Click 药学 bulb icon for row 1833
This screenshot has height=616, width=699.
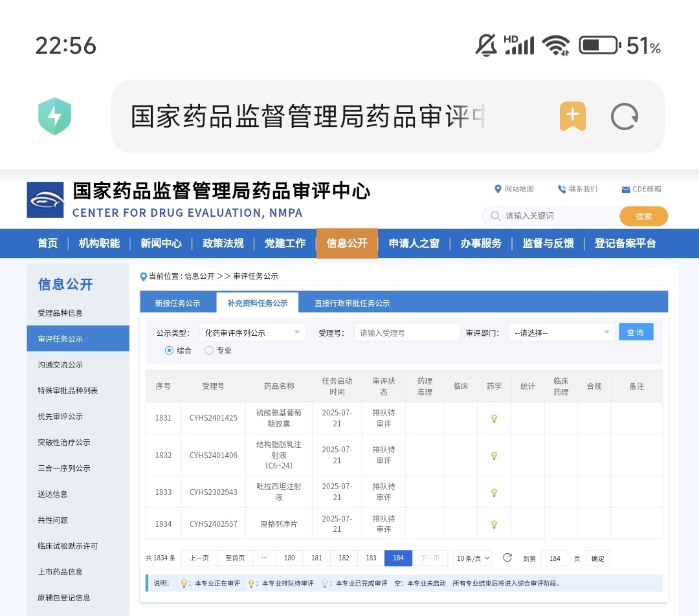(x=494, y=492)
